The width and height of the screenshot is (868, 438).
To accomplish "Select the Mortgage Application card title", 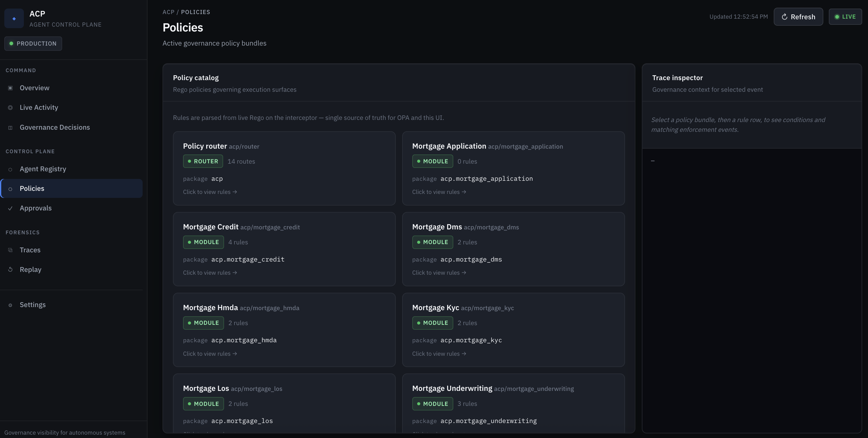I will (x=449, y=146).
